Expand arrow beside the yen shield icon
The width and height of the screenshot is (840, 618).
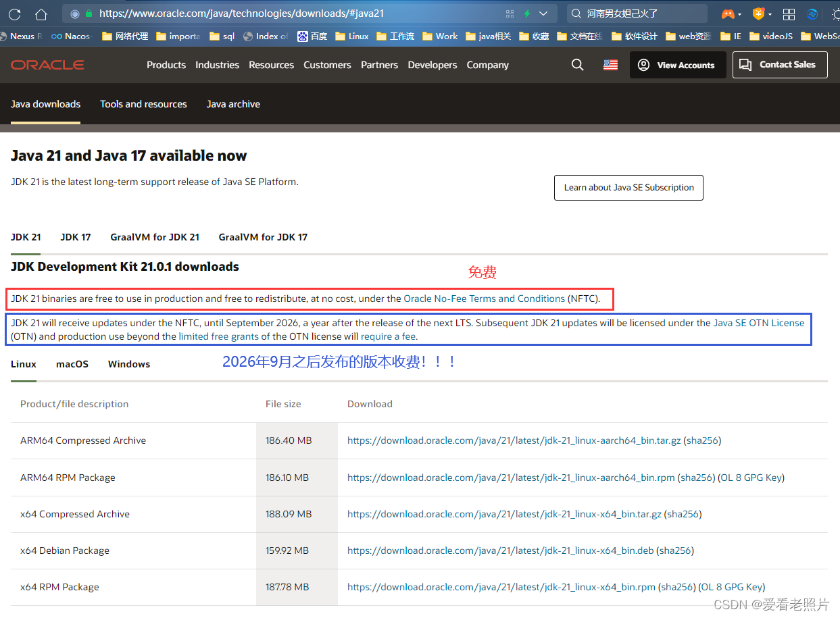tap(771, 14)
